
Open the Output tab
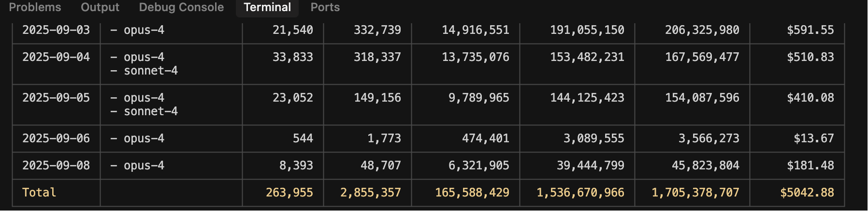[x=100, y=7]
